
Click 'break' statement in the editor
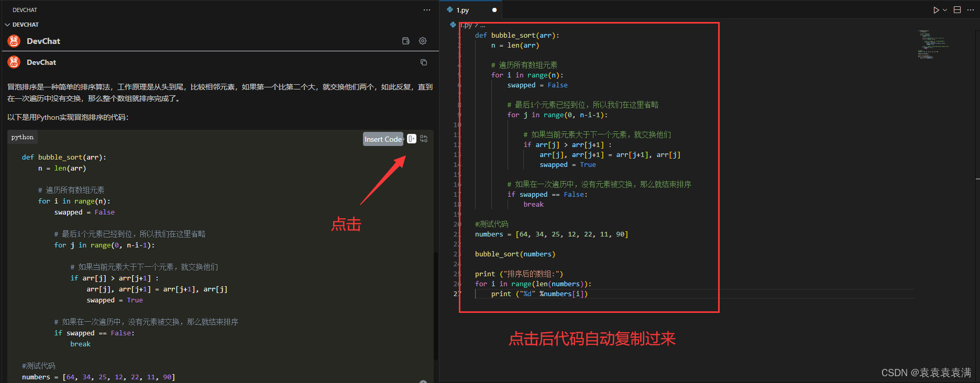(533, 204)
